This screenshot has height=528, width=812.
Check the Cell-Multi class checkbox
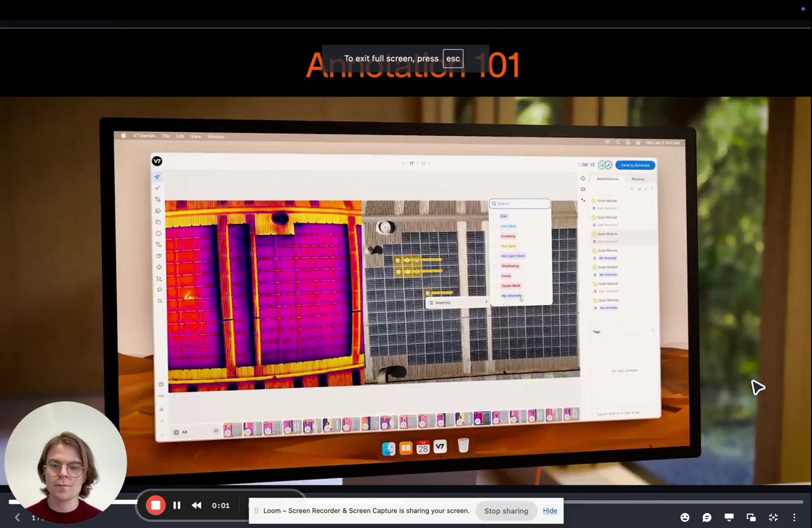click(x=496, y=226)
